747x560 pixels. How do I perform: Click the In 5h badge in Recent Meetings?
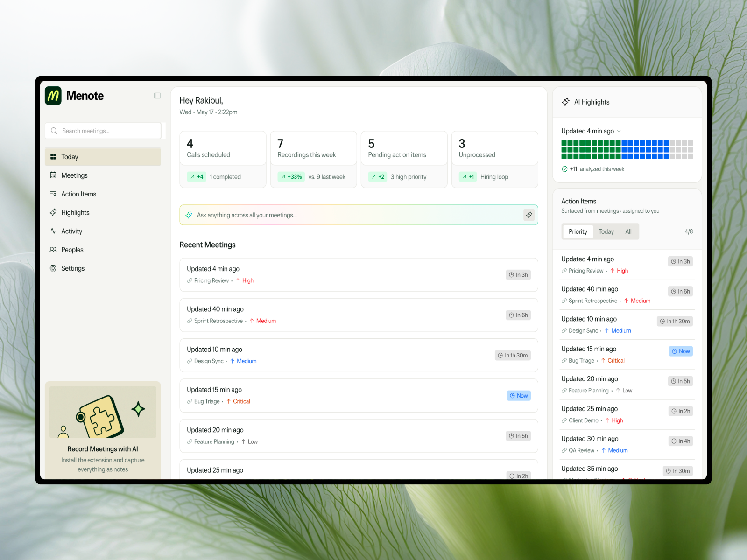point(518,436)
